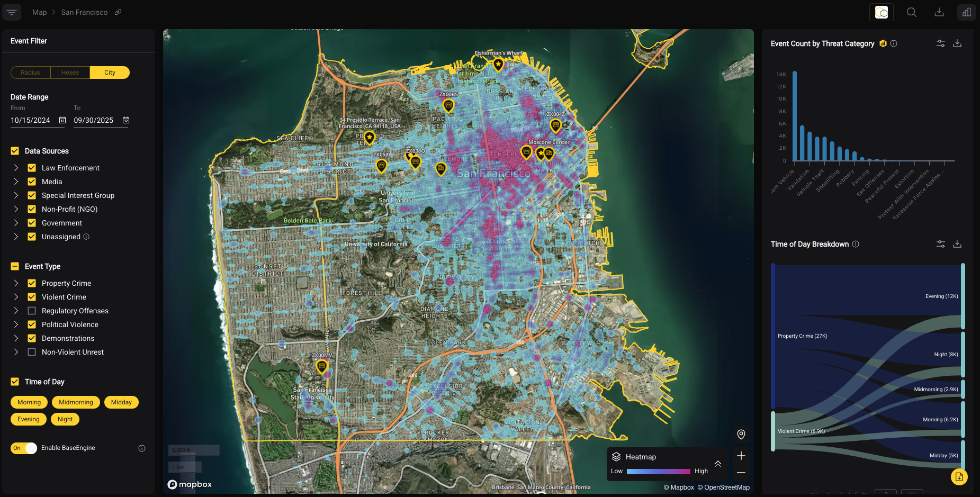
Task: Check Regulatory Offenses event type
Action: click(32, 311)
